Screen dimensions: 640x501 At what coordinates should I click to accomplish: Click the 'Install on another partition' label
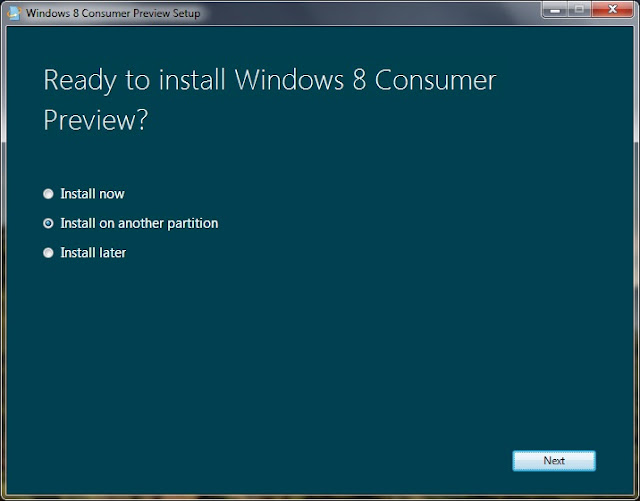point(139,223)
